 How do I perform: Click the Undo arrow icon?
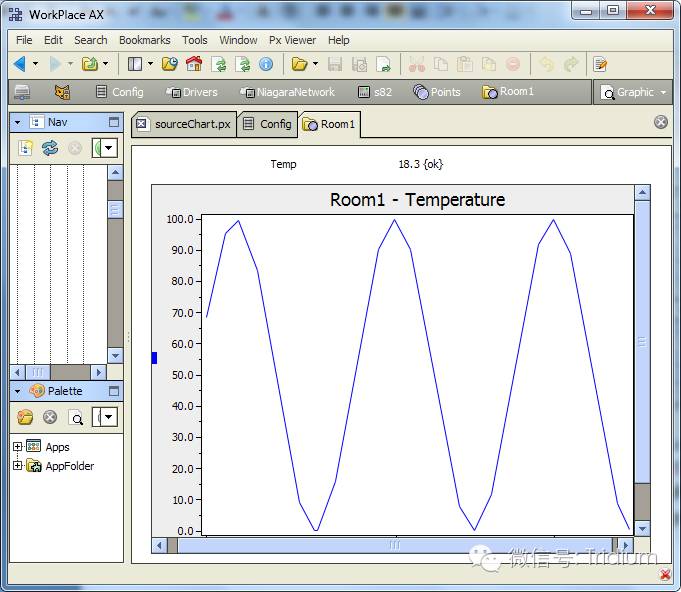(x=547, y=64)
